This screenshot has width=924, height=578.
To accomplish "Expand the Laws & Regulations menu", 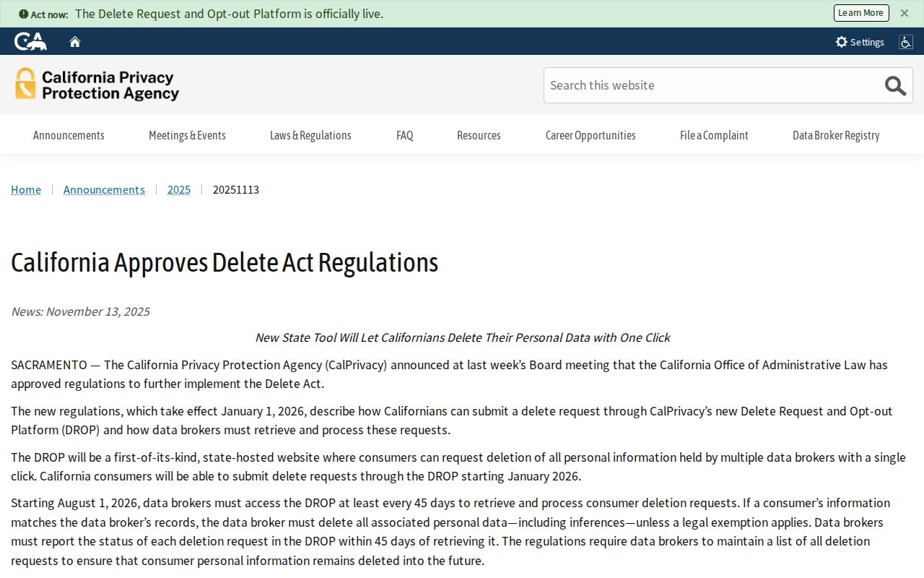I will point(310,135).
